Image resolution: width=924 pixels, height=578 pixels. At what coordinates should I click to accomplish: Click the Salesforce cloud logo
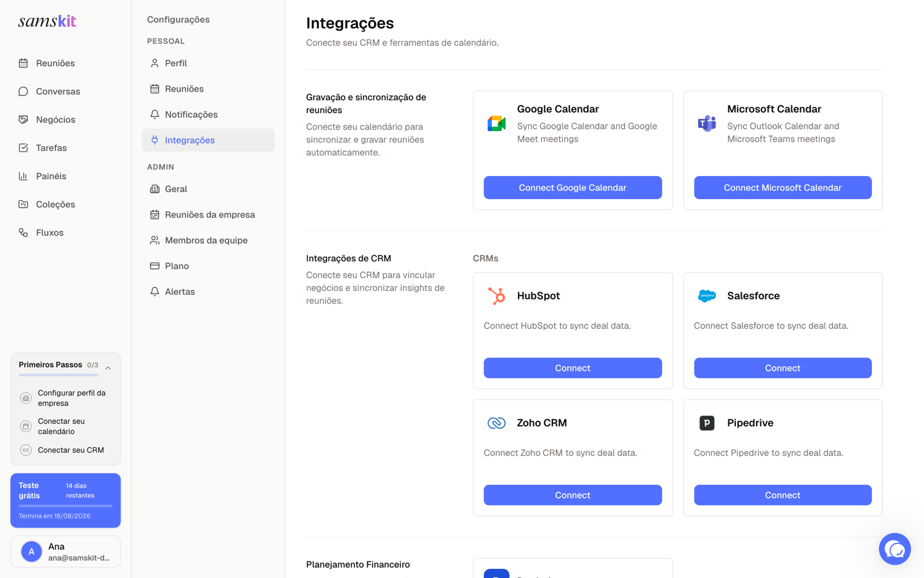[706, 295]
